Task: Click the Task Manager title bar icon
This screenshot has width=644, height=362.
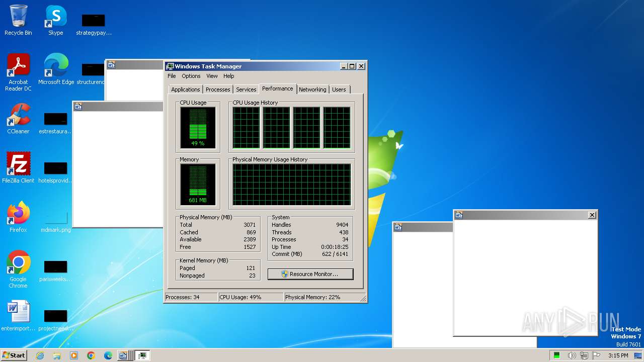Action: coord(170,66)
